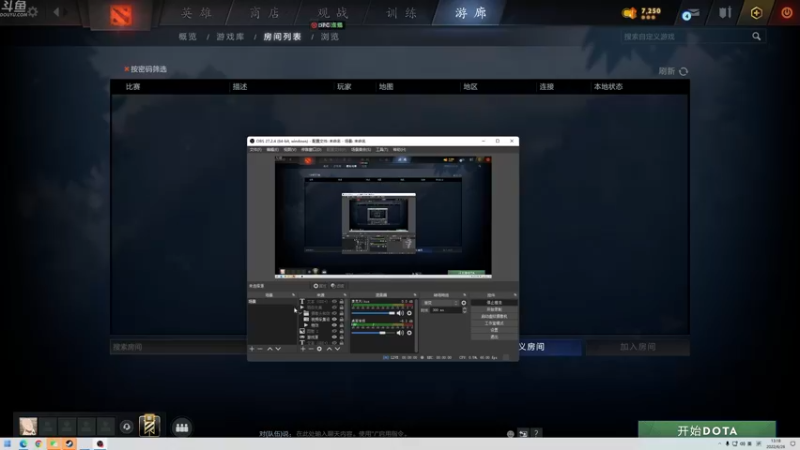Open the player profile avatar at bottom
Viewport: 800px width, 450px height.
(28, 426)
